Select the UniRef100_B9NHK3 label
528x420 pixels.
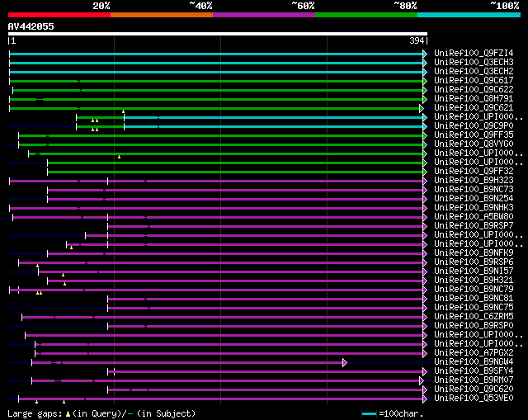click(x=474, y=207)
